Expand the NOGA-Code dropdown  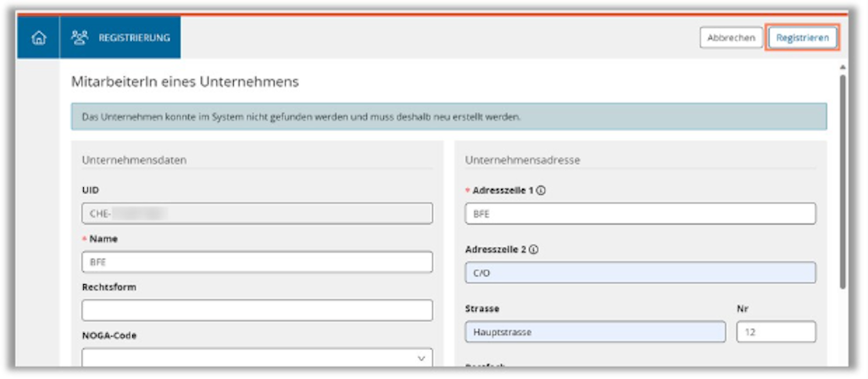(422, 359)
